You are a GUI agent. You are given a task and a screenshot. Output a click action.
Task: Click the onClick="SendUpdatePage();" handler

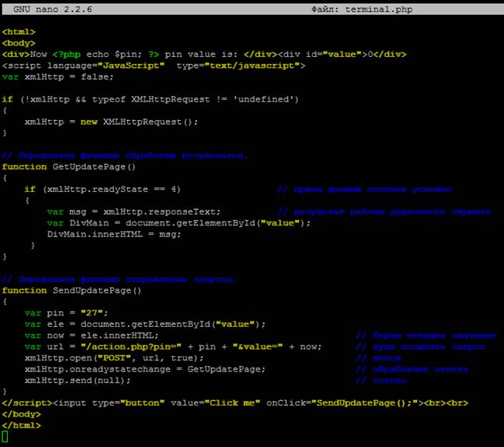pos(342,403)
